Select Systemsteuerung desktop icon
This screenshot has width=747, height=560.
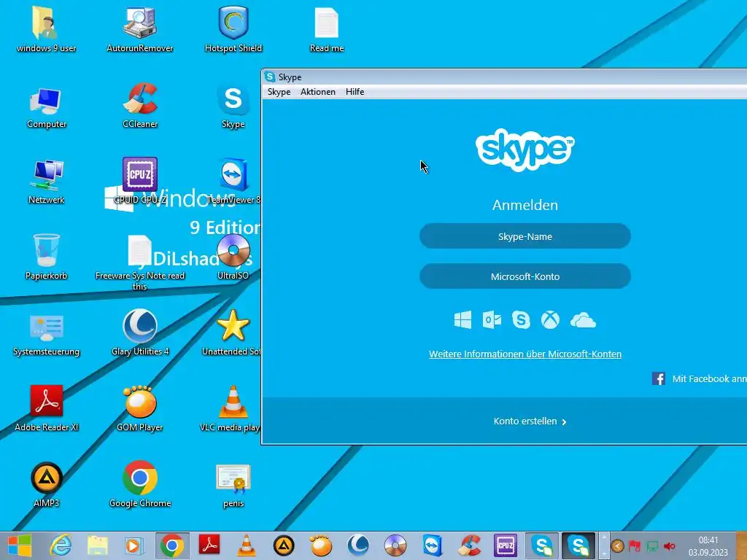click(46, 334)
